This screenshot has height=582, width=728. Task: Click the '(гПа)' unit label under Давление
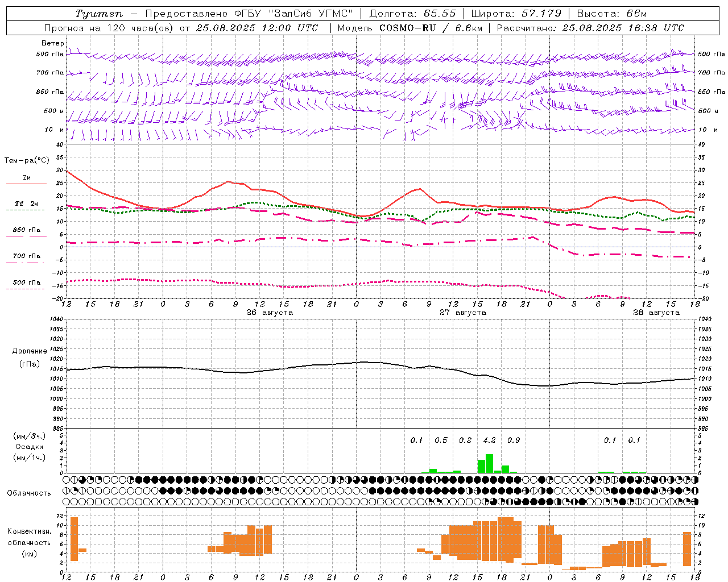point(30,364)
